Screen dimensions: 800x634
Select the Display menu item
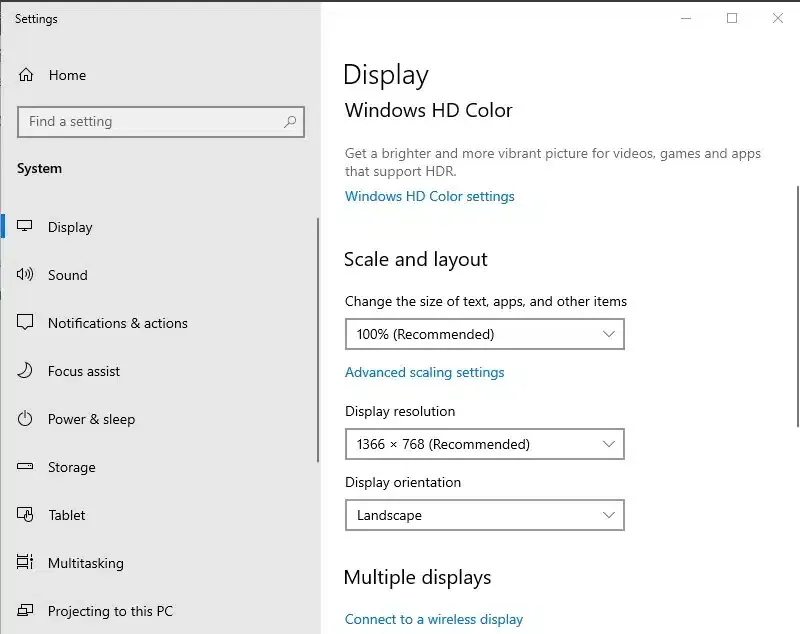tap(69, 227)
